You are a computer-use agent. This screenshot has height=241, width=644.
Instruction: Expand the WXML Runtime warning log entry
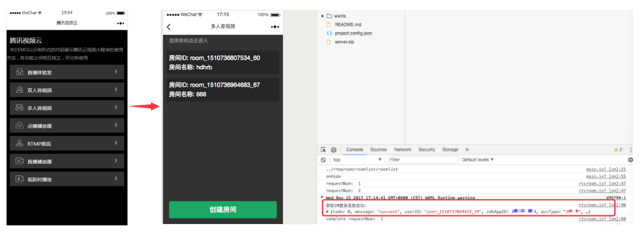coord(322,198)
